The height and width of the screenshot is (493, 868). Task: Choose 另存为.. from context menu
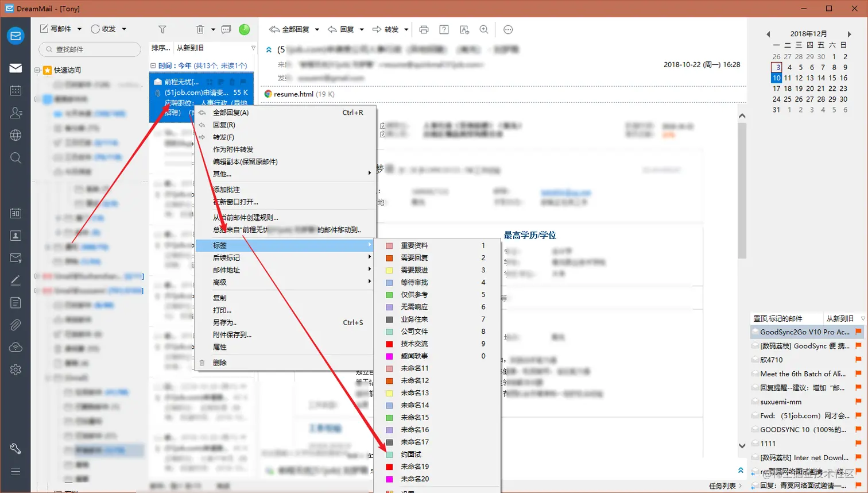click(286, 322)
